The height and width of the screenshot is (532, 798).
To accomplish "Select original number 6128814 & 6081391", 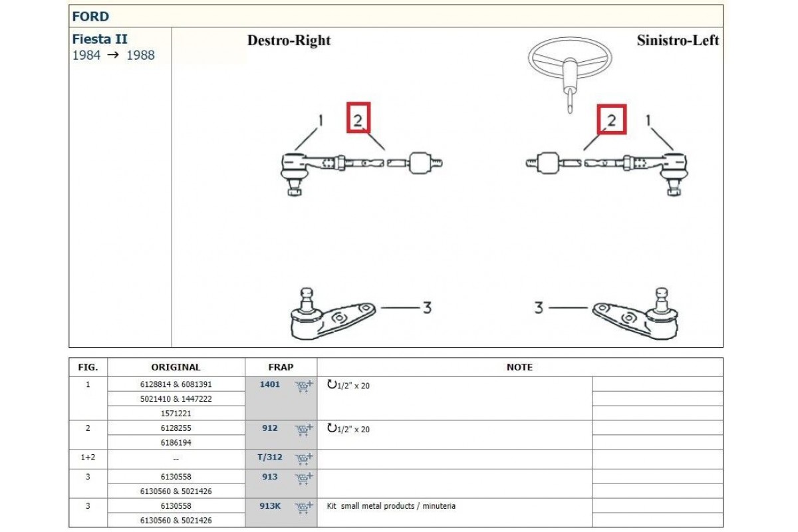I will coord(176,384).
